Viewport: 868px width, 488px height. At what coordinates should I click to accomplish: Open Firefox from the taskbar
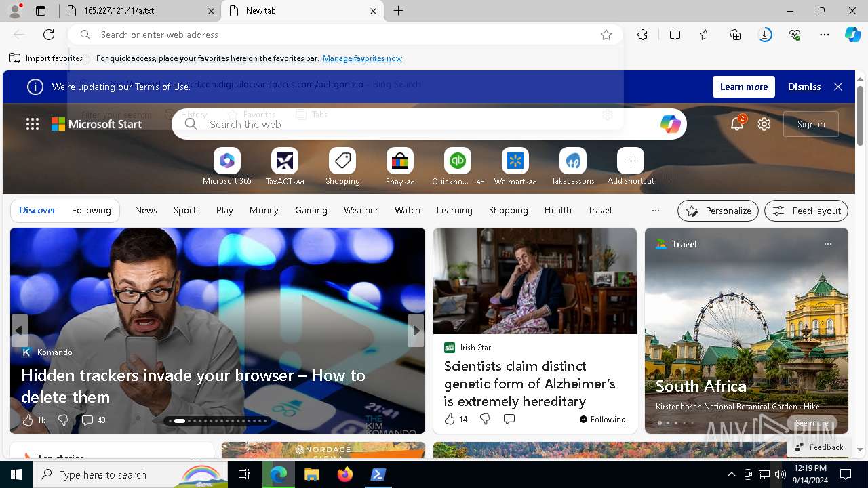345,474
